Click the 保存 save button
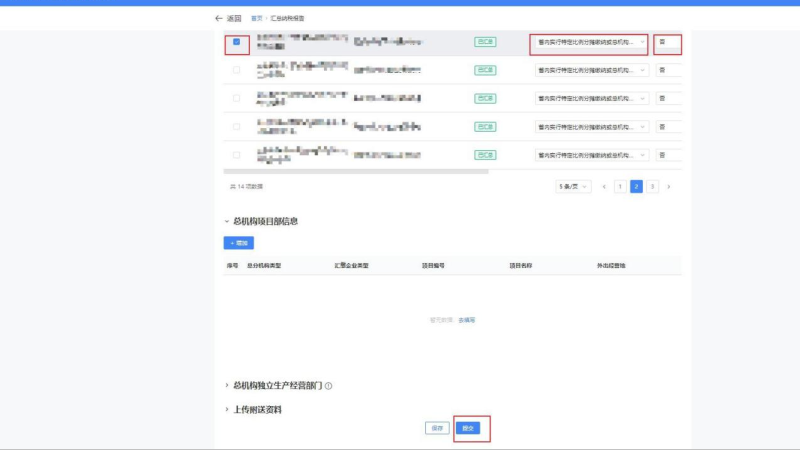This screenshot has width=800, height=450. (437, 428)
